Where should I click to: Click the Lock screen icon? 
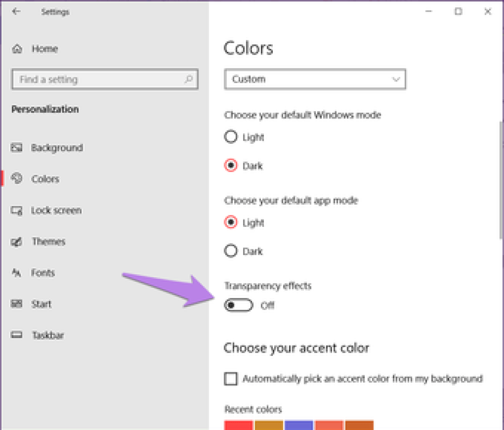click(17, 211)
